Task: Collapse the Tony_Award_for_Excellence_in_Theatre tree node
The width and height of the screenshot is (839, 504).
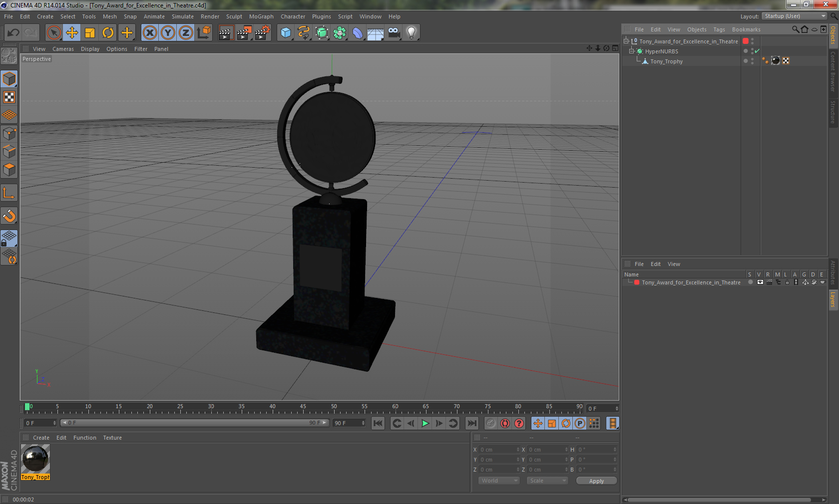Action: (626, 41)
